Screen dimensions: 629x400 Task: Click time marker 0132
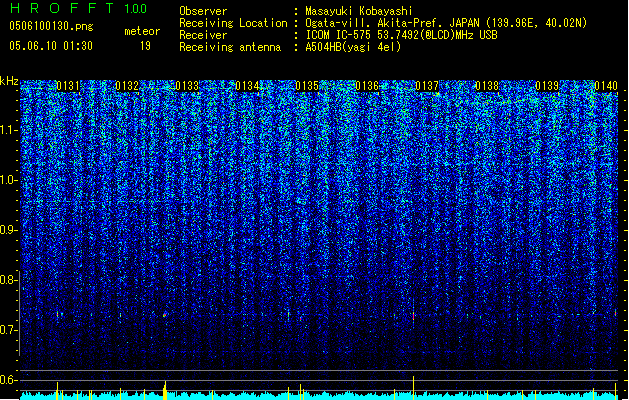click(x=127, y=86)
